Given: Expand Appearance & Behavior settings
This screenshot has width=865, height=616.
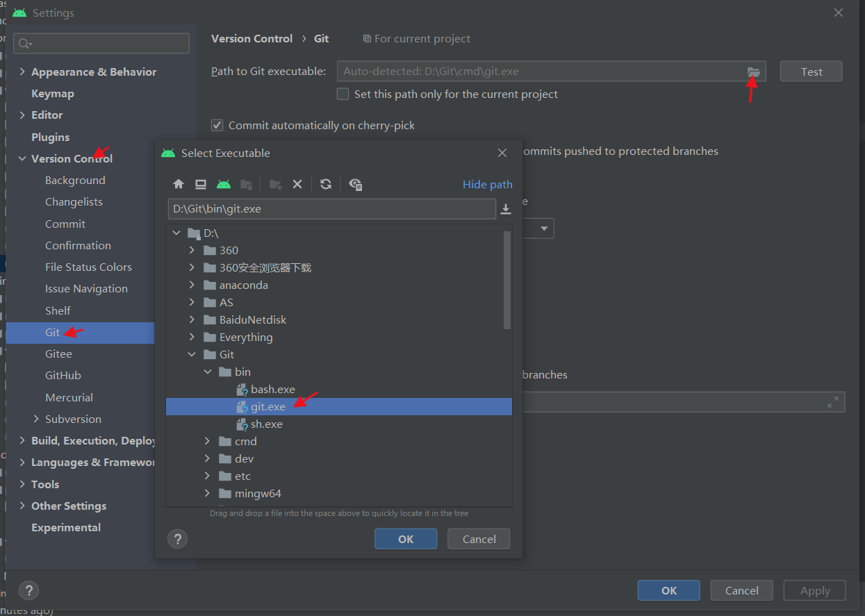Looking at the screenshot, I should tap(22, 72).
